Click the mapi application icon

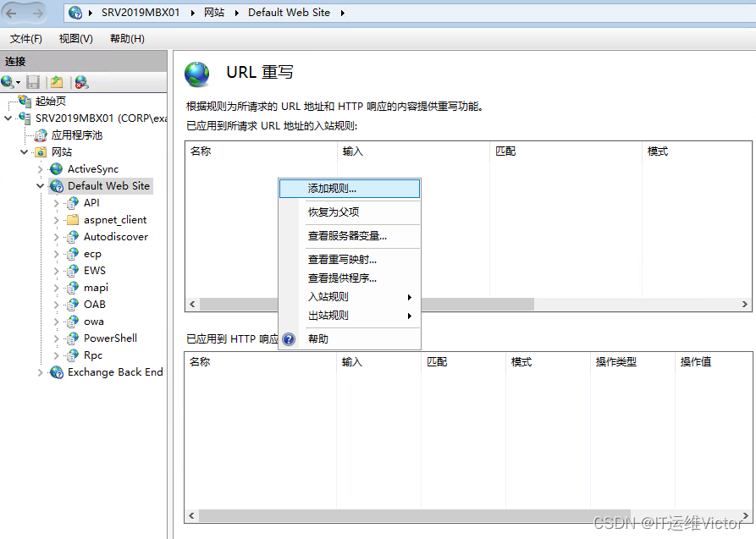(x=72, y=288)
